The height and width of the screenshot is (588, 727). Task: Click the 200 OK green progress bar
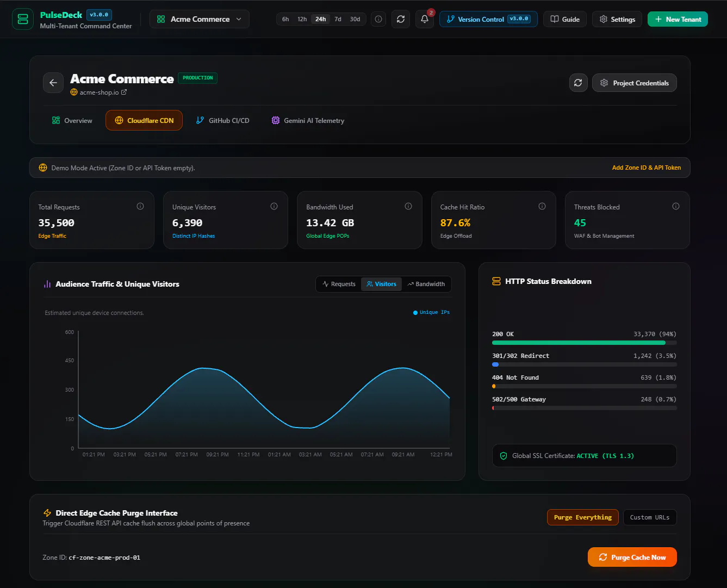[x=585, y=343]
